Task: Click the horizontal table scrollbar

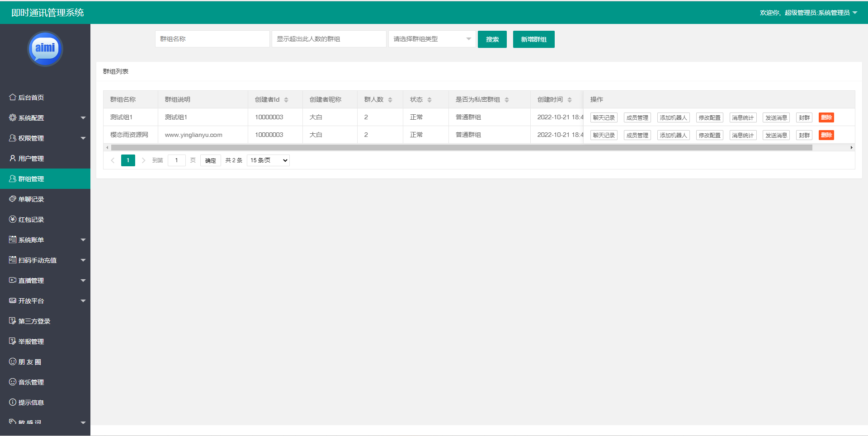Action: pos(462,147)
